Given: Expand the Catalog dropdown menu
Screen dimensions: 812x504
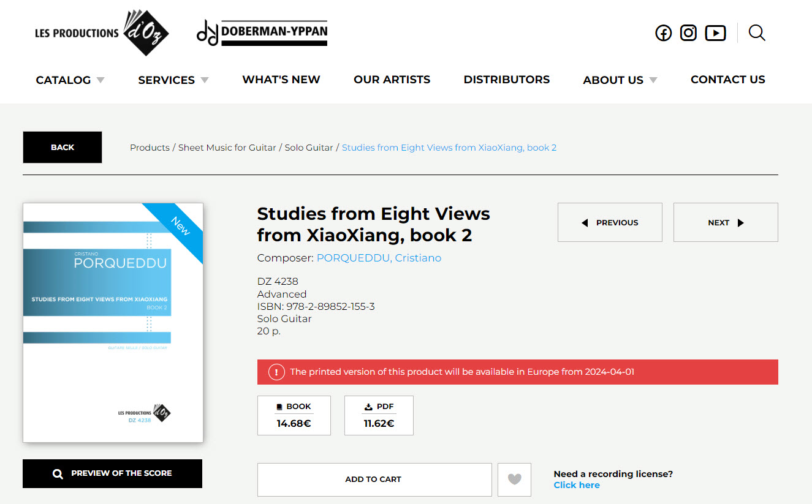Looking at the screenshot, I should 70,80.
